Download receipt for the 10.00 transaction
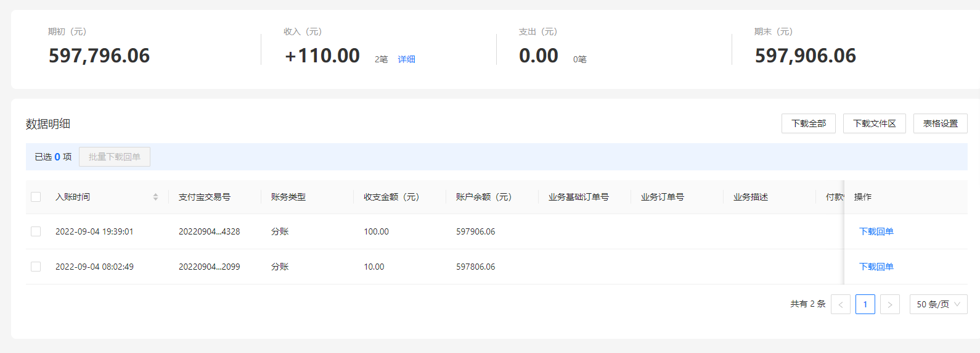 tap(876, 267)
